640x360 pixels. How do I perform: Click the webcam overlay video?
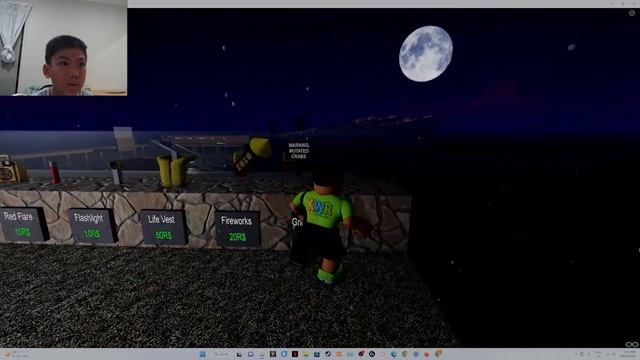click(x=63, y=48)
